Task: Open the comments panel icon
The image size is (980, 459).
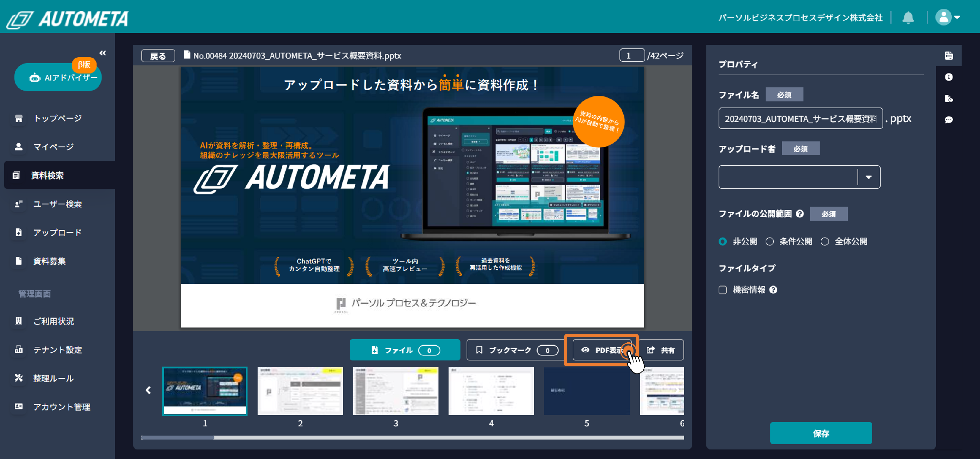Action: click(x=949, y=120)
